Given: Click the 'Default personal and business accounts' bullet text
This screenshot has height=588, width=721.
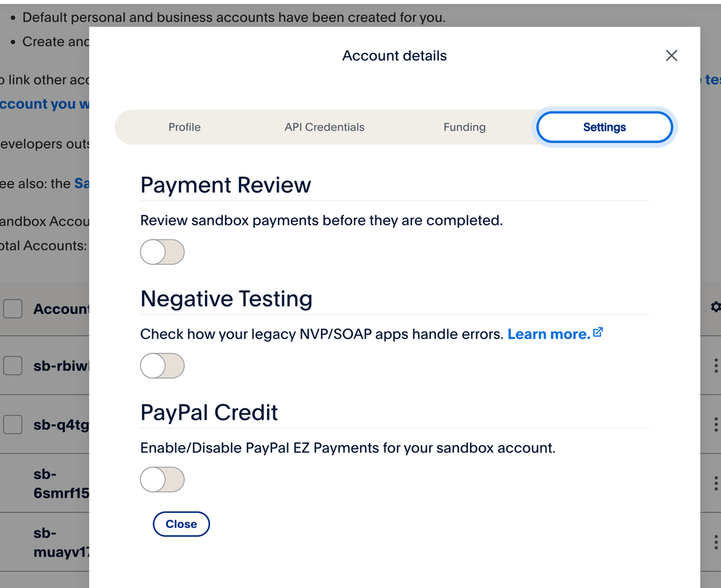Looking at the screenshot, I should coord(234,17).
